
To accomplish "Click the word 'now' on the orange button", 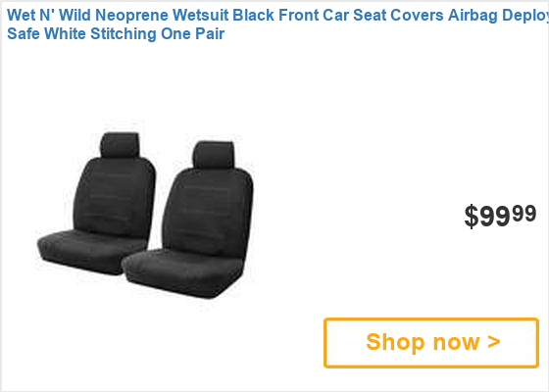I will [x=456, y=343].
